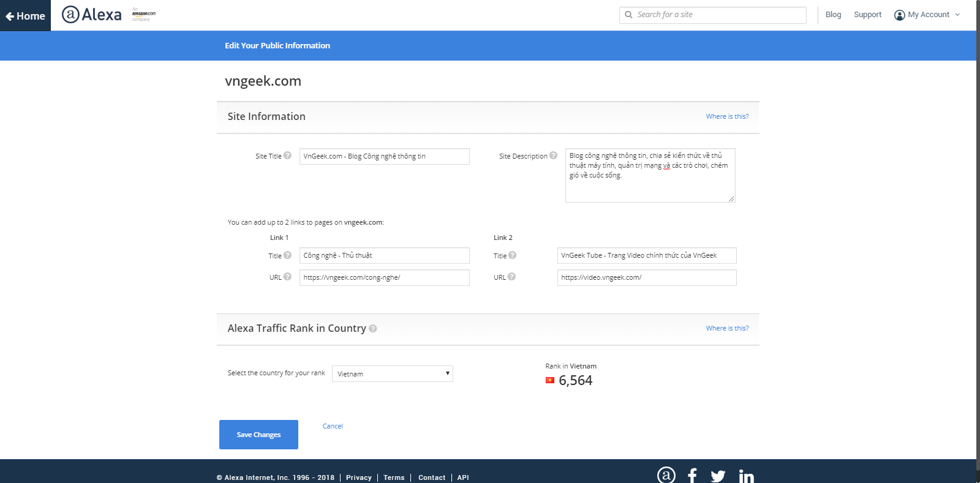This screenshot has height=483, width=980.
Task: Open the Support menu link
Action: 867,15
